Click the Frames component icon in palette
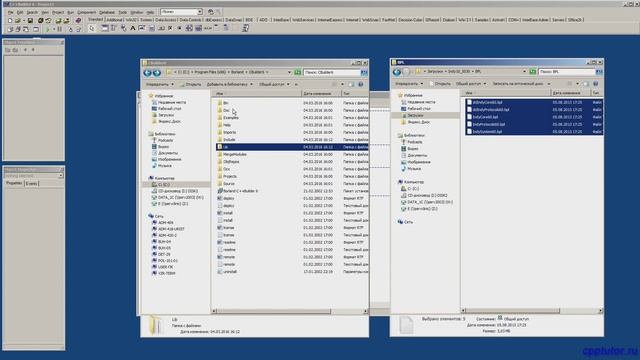Viewport: 640px width, 360px height. [x=104, y=28]
